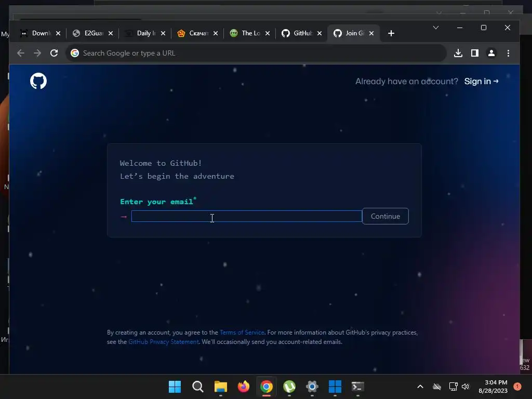The height and width of the screenshot is (399, 532).
Task: Open Settings gear in taskbar
Action: (312, 387)
